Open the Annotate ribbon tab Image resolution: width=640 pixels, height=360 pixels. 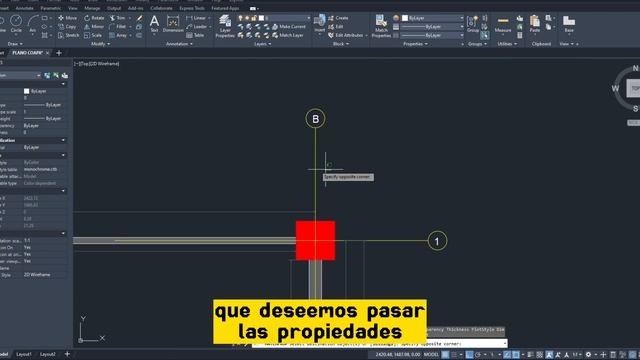24,8
